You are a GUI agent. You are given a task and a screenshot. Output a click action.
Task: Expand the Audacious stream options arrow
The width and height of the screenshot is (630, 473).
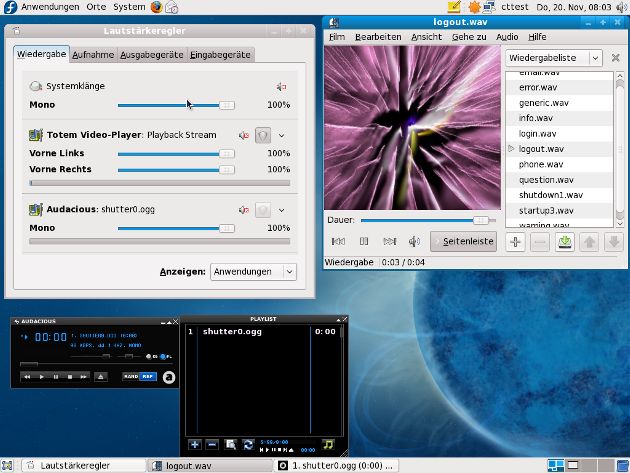[282, 210]
